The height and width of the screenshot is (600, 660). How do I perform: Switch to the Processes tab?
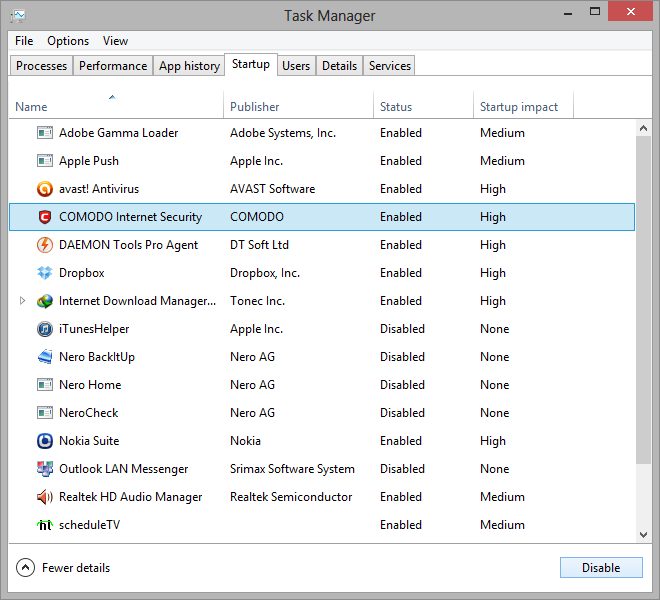(41, 66)
